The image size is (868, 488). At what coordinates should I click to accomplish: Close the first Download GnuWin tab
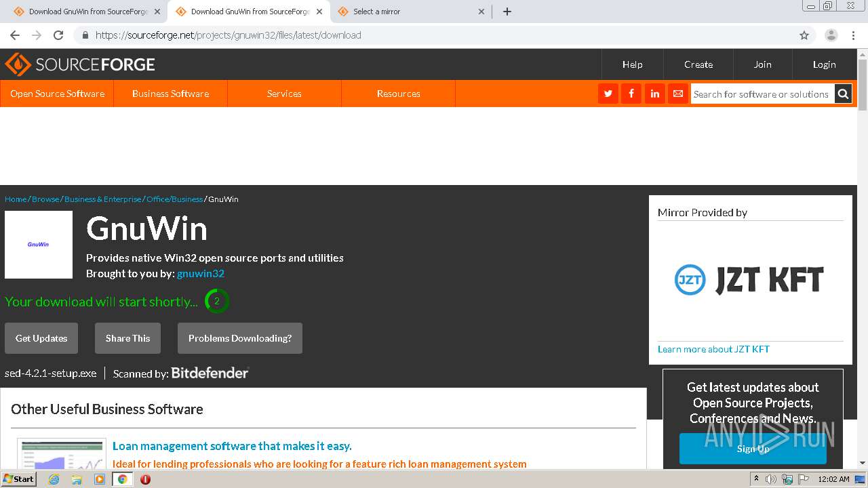(157, 12)
